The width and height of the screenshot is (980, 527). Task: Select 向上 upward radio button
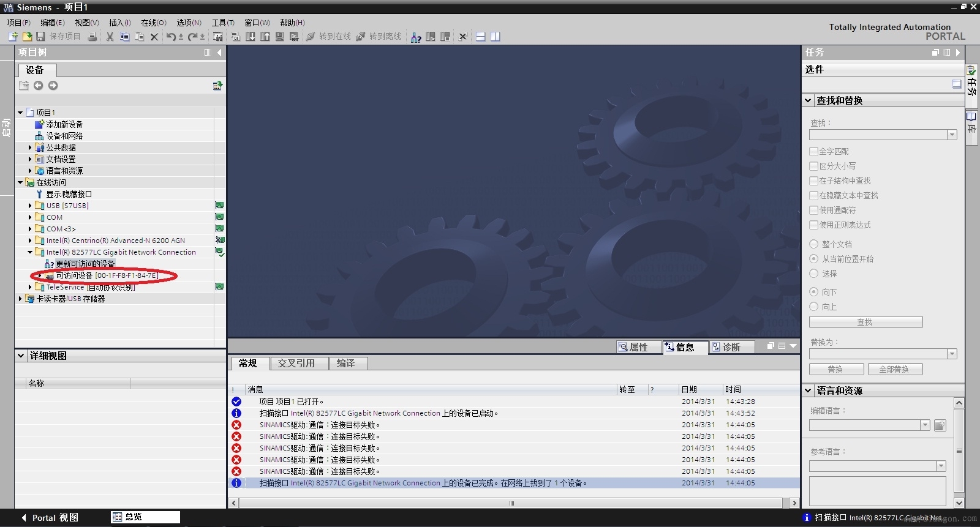[x=814, y=307]
